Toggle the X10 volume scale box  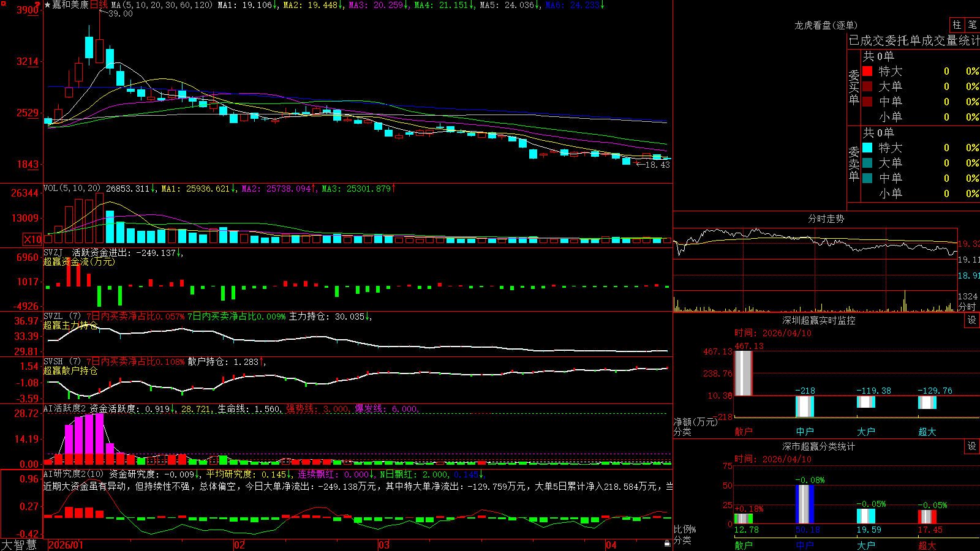coord(32,239)
